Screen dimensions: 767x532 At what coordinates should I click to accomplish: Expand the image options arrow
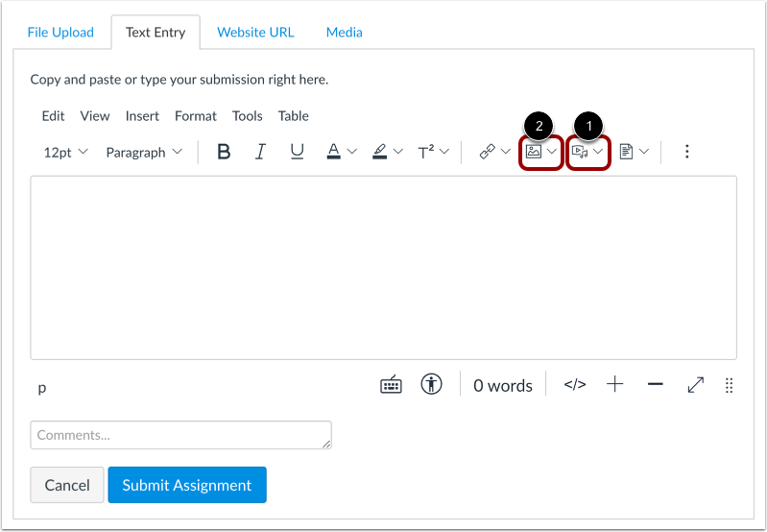click(552, 151)
